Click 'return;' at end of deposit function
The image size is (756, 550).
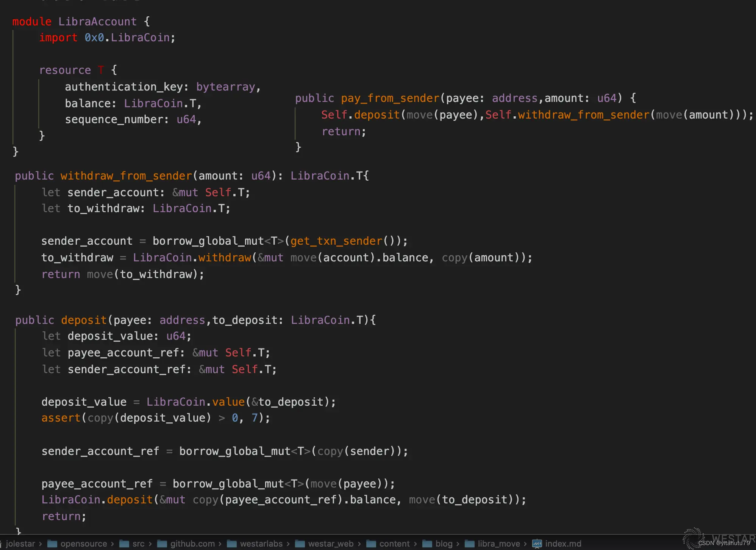64,516
